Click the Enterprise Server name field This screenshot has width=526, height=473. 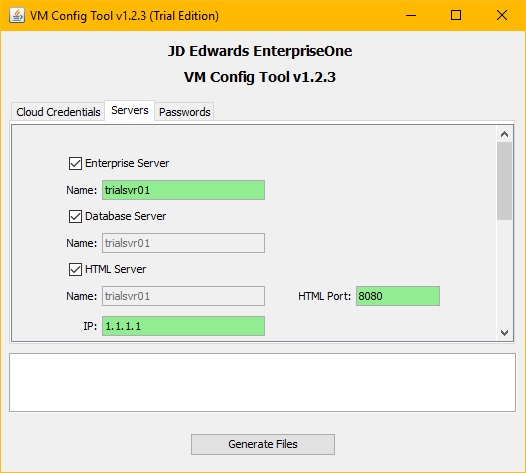pyautogui.click(x=183, y=190)
